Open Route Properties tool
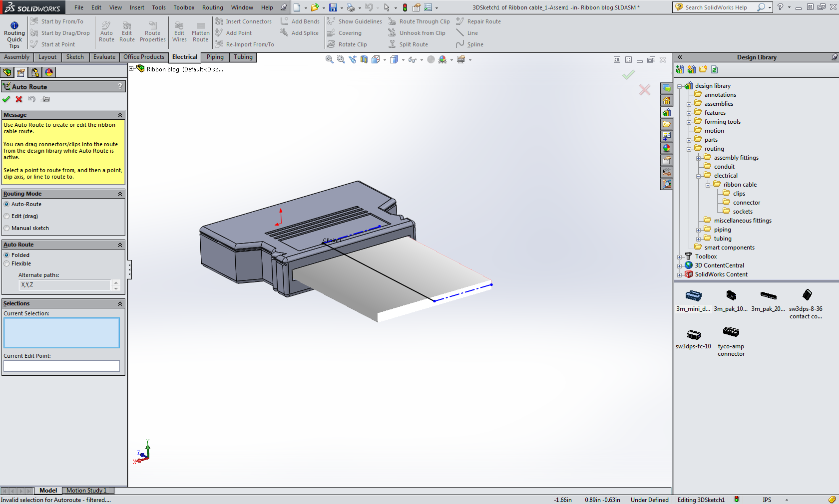The height and width of the screenshot is (504, 839). click(x=152, y=32)
